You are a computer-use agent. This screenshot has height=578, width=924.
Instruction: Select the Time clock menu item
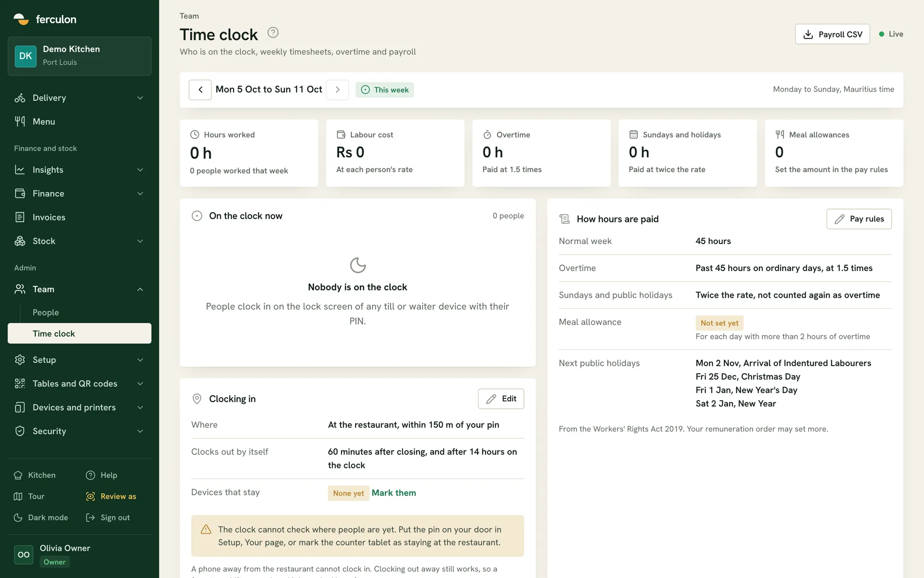click(79, 333)
